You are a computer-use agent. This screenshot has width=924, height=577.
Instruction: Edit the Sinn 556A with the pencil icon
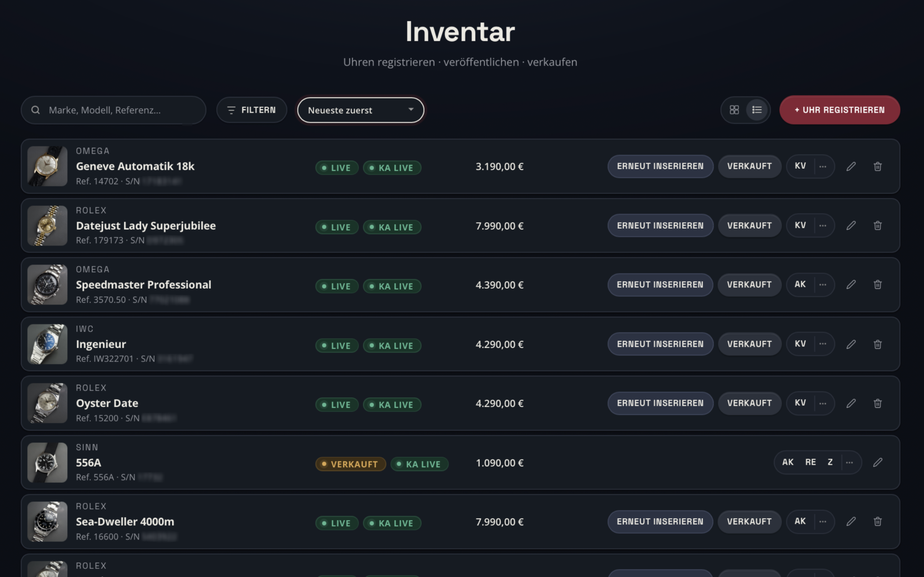coord(877,463)
